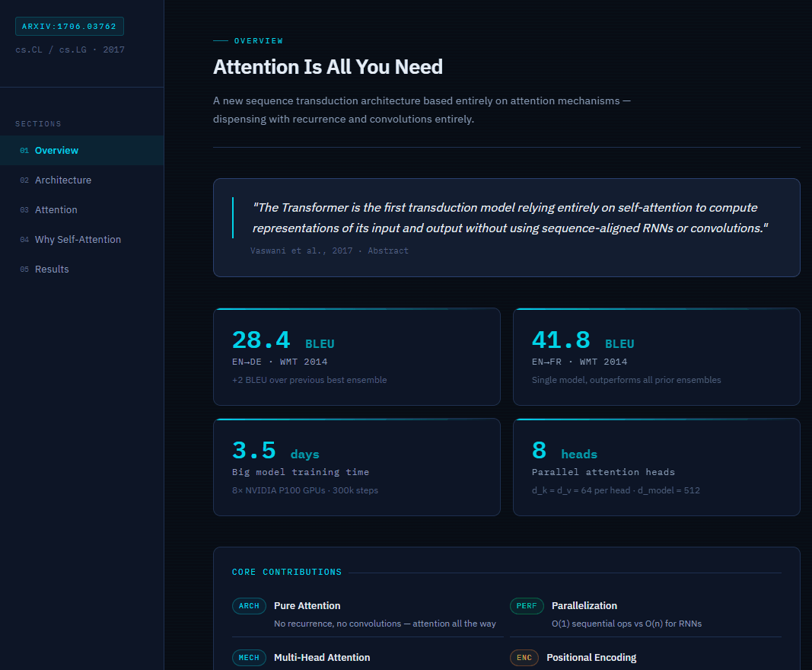Click the 'Pure Attention' contribution title
The width and height of the screenshot is (812, 670).
[x=307, y=606]
